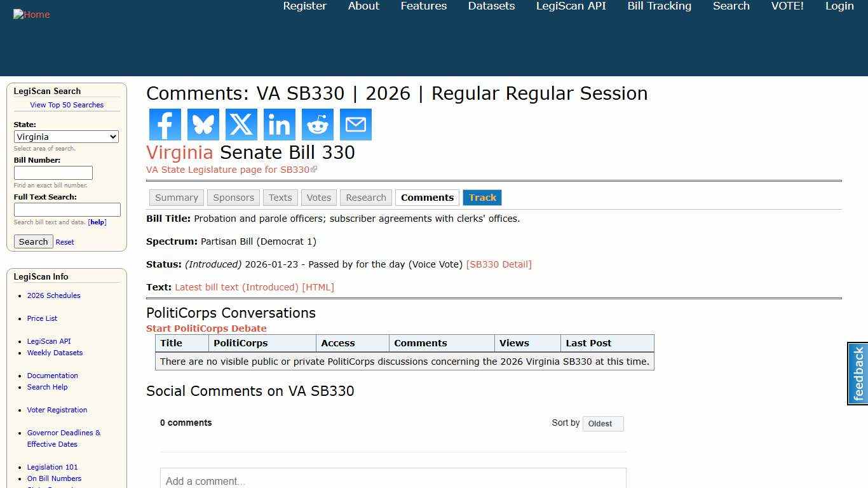Start a PolitiCorps Debate

(206, 329)
